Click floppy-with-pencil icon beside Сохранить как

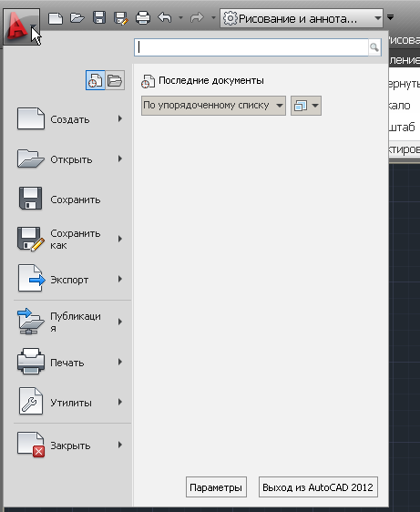[30, 240]
